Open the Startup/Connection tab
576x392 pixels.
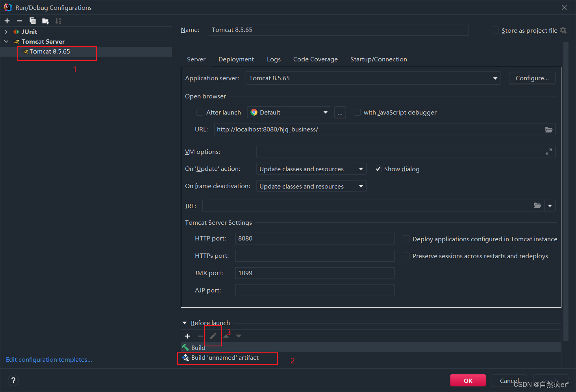point(378,59)
